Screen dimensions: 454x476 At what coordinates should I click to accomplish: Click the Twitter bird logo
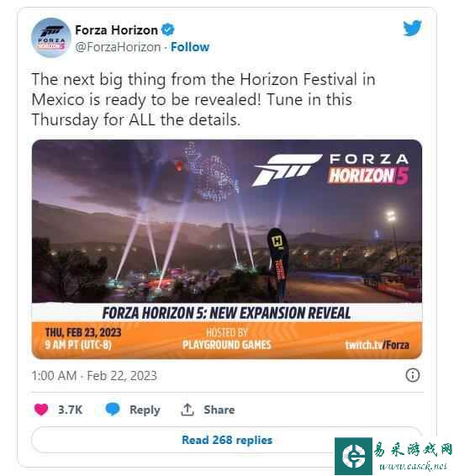pyautogui.click(x=413, y=28)
